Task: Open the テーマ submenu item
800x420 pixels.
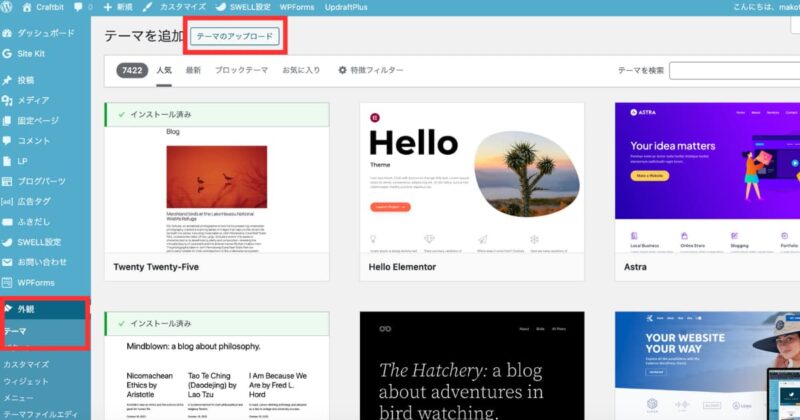Action: (x=15, y=332)
